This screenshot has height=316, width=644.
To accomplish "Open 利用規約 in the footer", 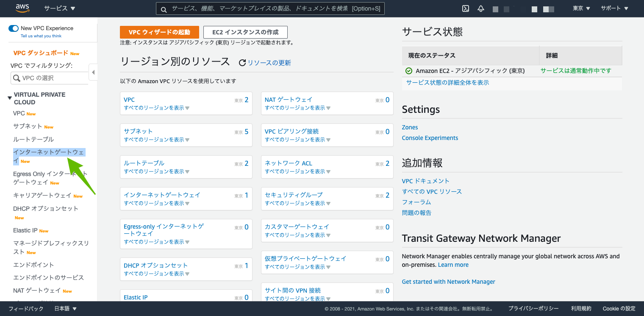I will (581, 309).
